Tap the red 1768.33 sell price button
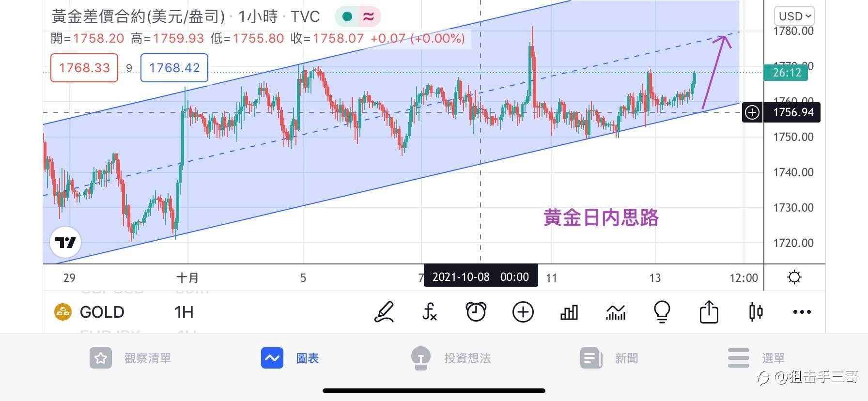This screenshot has width=868, height=401. click(84, 68)
